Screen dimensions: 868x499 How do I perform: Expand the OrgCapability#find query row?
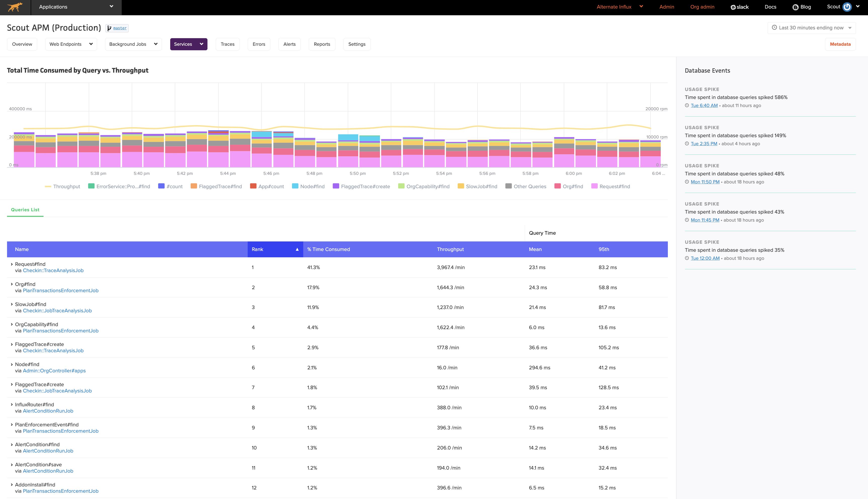[x=12, y=324]
